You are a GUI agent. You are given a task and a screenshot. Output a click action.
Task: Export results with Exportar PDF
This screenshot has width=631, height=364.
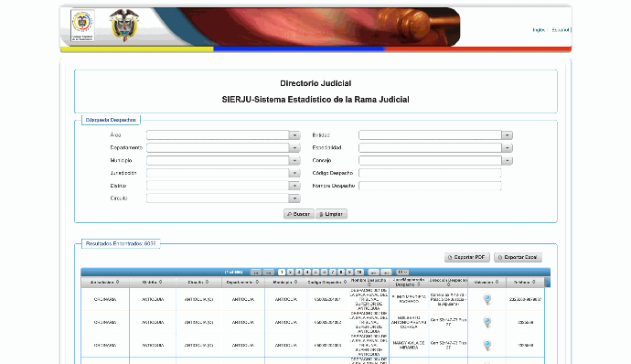click(466, 257)
